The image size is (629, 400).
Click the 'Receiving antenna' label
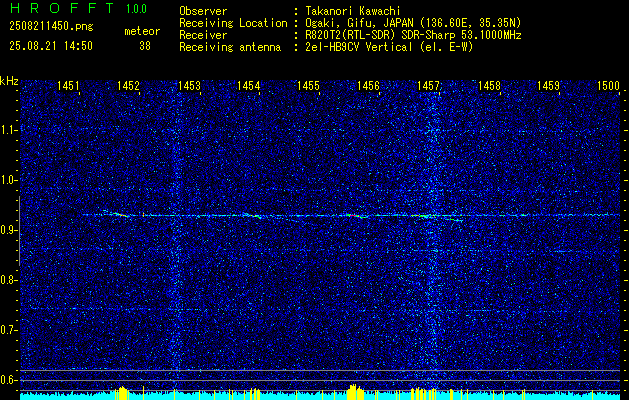[x=230, y=47]
